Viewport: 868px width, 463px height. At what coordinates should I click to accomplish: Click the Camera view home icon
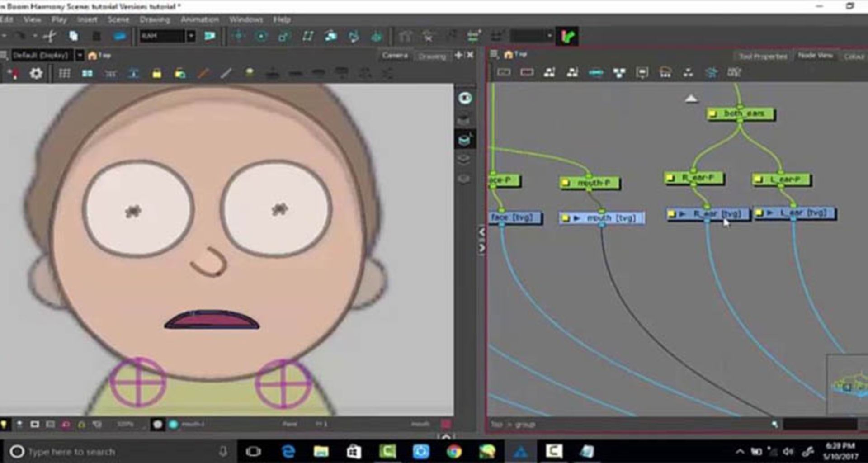point(93,56)
